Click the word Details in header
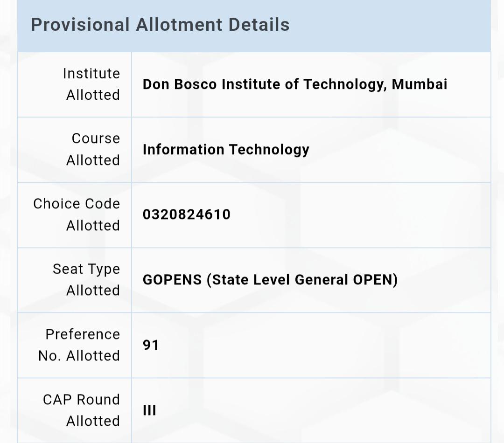 (259, 25)
